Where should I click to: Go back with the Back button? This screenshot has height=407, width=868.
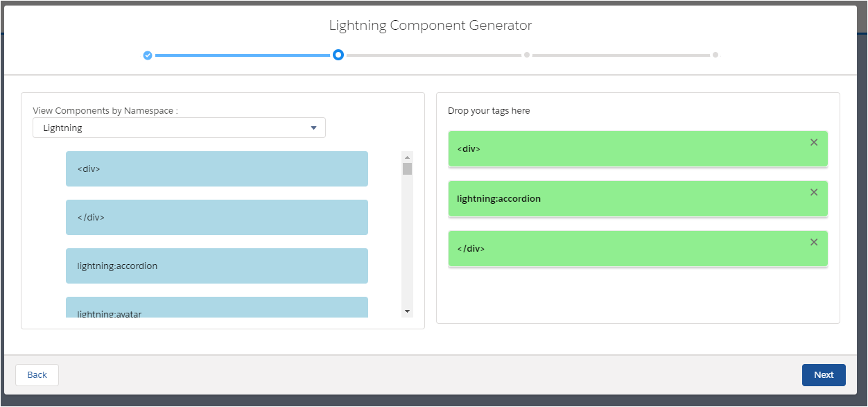pos(37,375)
